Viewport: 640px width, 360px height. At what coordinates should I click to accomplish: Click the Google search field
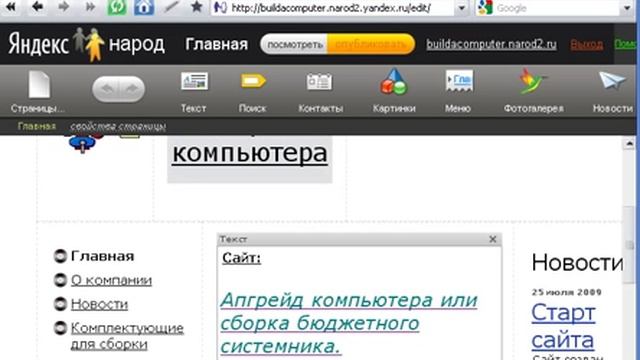[557, 8]
